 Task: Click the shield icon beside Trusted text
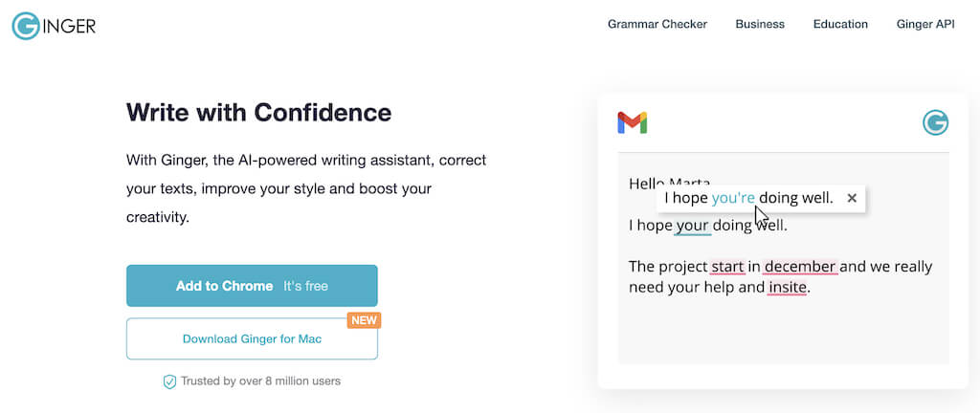click(169, 381)
